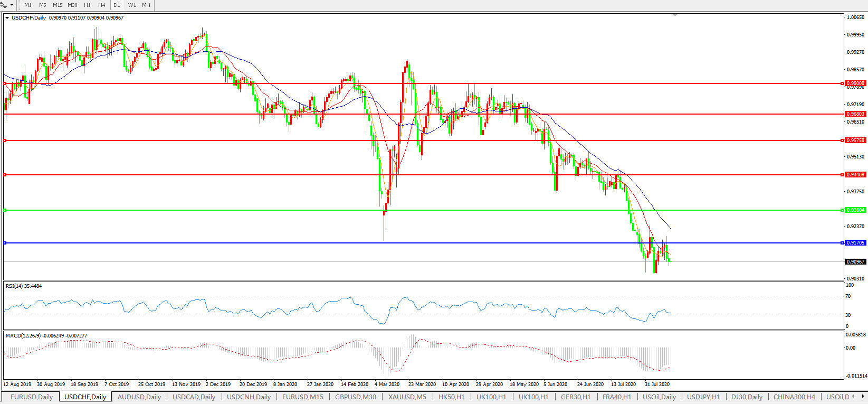Click the blue 0.91705 price level label
The height and width of the screenshot is (404, 868).
coord(855,243)
